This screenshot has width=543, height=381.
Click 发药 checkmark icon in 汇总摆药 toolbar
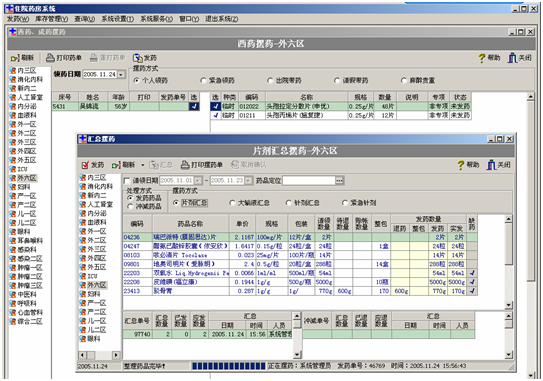[85, 165]
